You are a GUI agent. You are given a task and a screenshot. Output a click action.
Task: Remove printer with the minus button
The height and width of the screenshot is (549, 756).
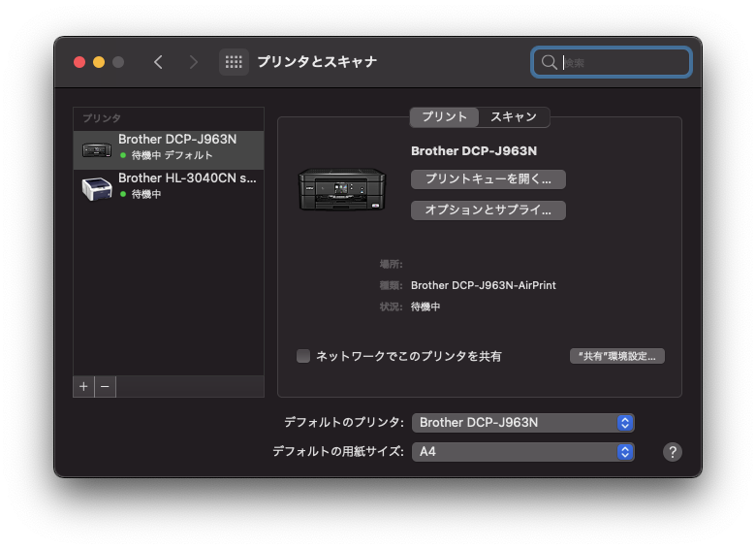pos(105,387)
